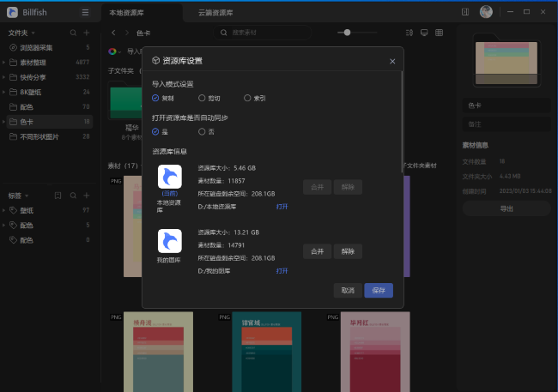Screen dimensions: 558x392
Task: Click the search icon beside 文件夹
Action: [x=72, y=32]
